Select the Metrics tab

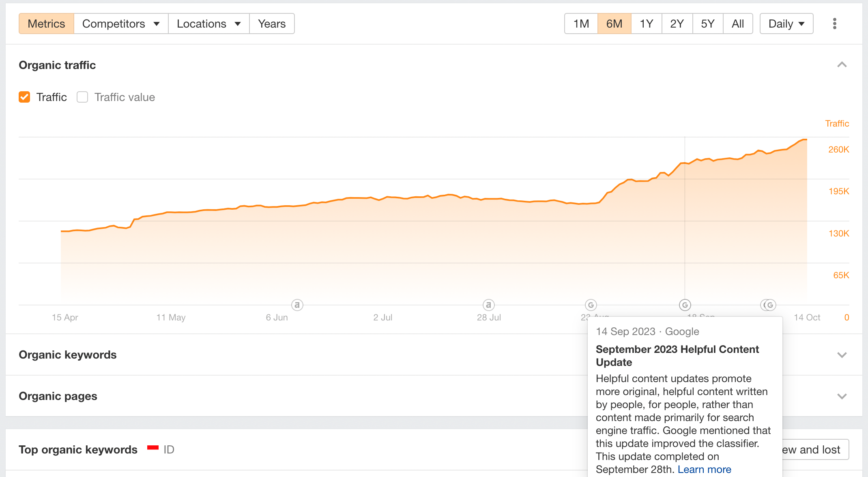[x=46, y=24]
